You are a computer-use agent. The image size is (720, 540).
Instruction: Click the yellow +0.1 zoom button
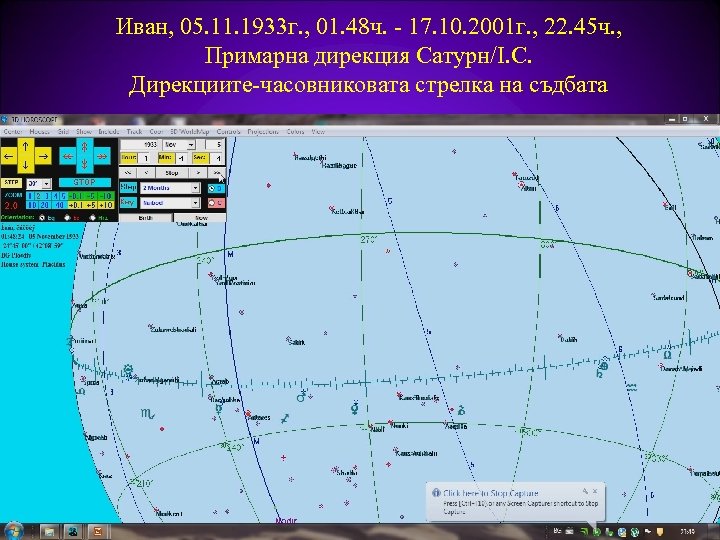(75, 205)
